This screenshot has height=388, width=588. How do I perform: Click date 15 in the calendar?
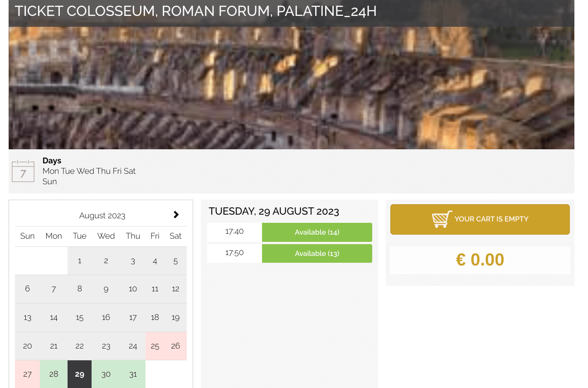80,318
